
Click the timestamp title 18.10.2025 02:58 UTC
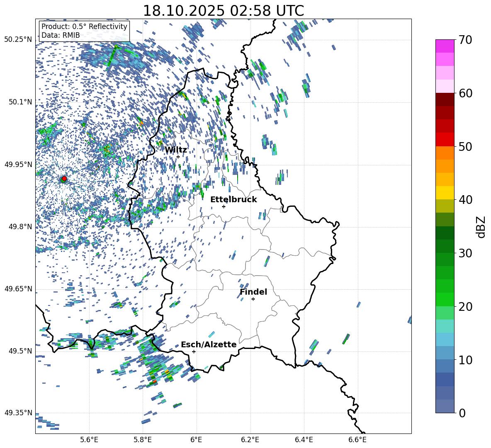point(223,11)
